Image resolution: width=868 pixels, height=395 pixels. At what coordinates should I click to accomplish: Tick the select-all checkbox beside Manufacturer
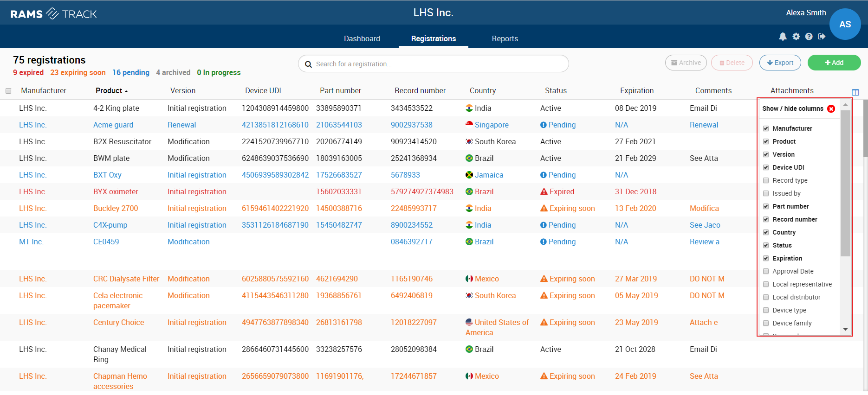click(8, 91)
